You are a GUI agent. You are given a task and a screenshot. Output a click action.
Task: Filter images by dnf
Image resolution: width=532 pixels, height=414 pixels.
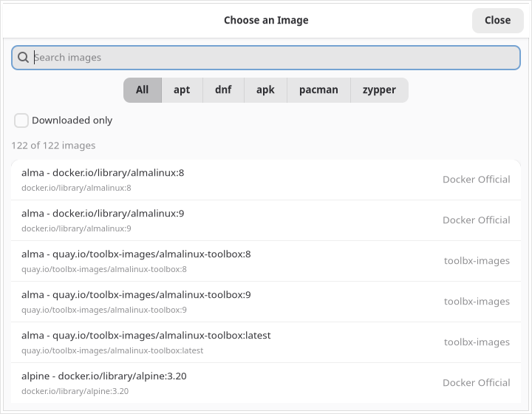[223, 90]
